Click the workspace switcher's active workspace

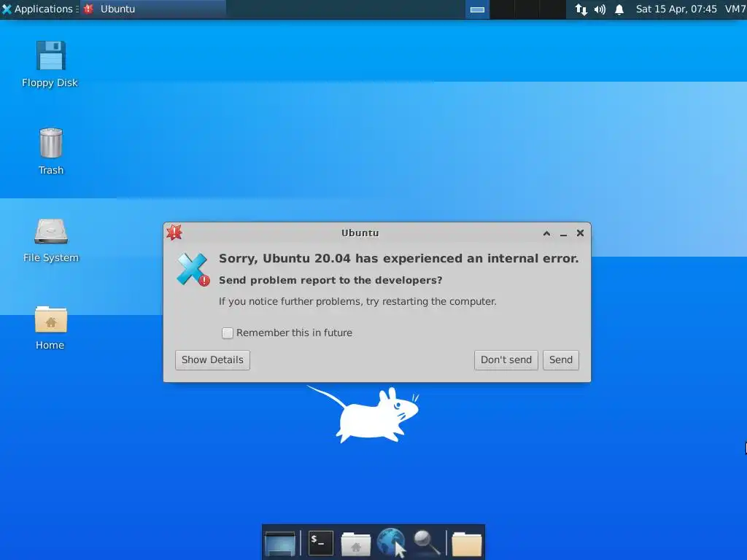tap(477, 9)
